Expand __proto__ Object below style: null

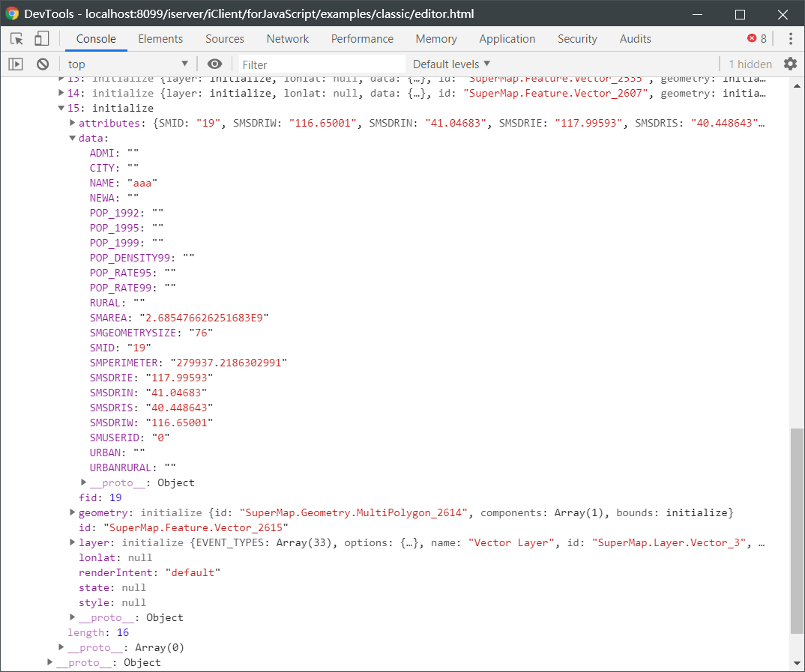coord(73,617)
